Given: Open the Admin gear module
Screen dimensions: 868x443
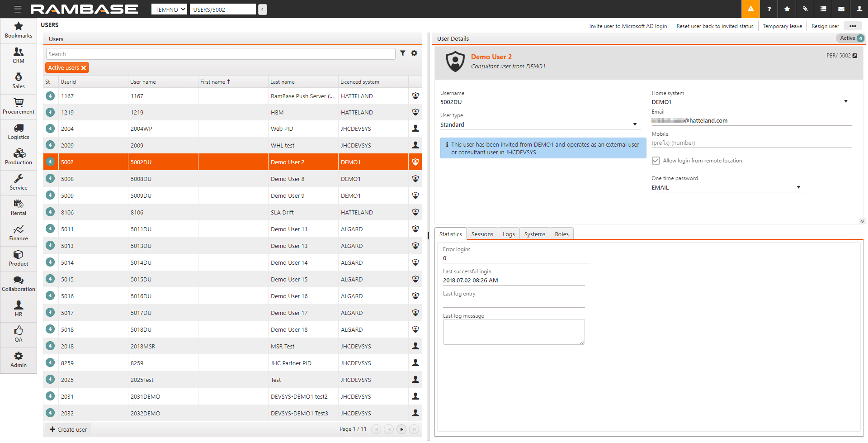Looking at the screenshot, I should 19,360.
